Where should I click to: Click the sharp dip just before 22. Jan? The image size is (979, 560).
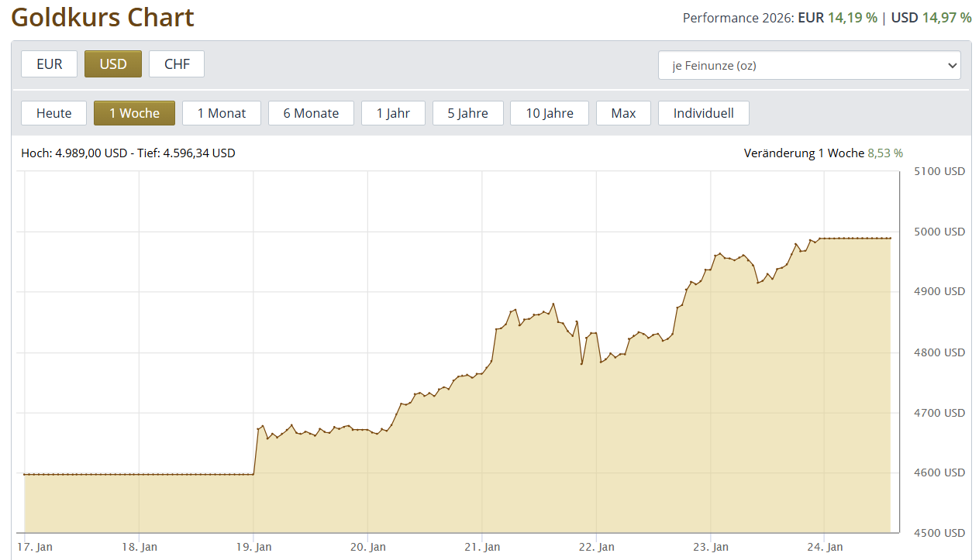tap(581, 363)
